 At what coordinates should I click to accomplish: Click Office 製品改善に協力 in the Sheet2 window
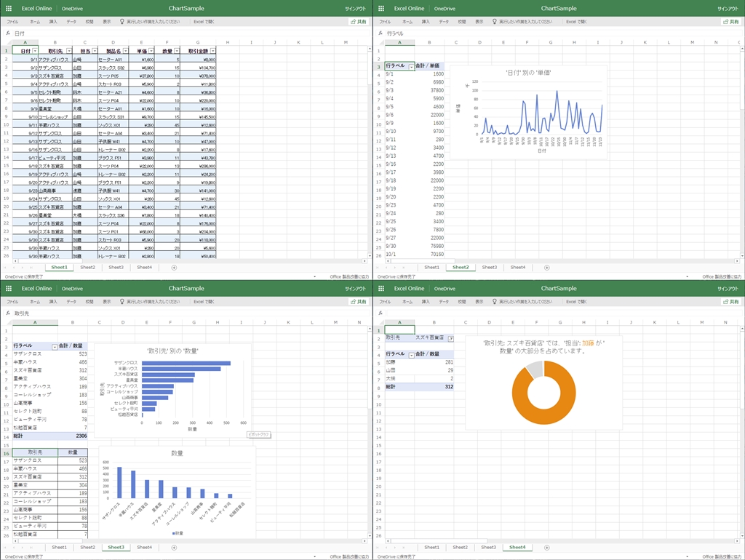[722, 276]
